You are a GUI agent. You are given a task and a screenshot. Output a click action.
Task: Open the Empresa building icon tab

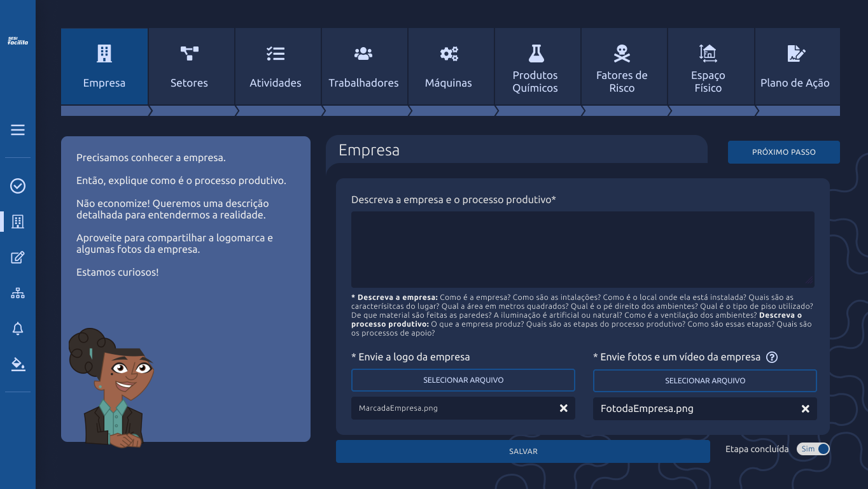click(104, 53)
